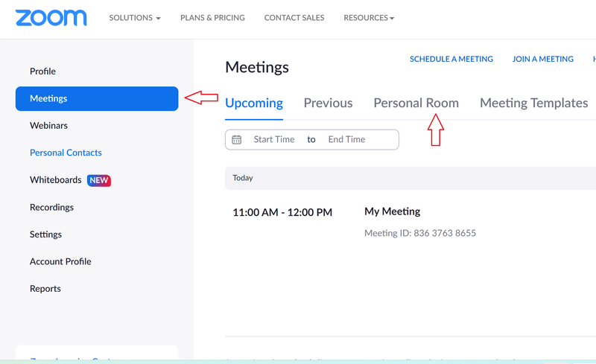Viewport: 596px width, 364px height.
Task: Click Join a Meeting link
Action: pos(543,59)
